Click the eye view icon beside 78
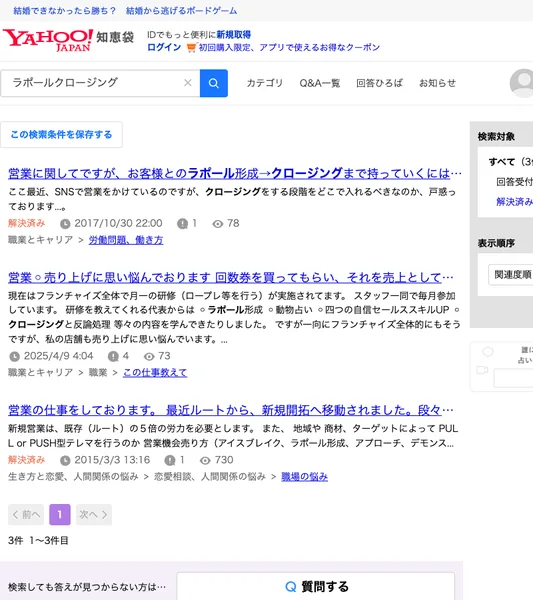Viewport: 533px width, 600px height. point(218,224)
